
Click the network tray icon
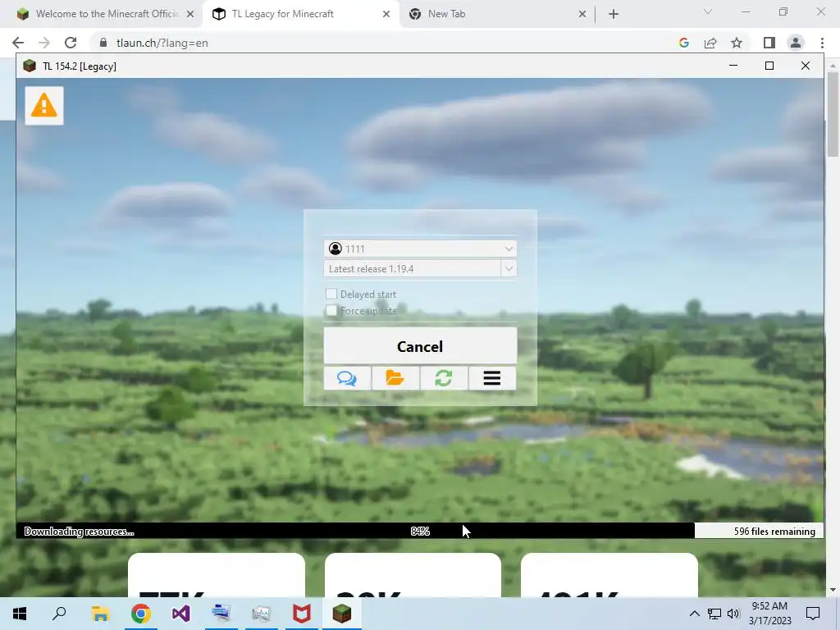[x=714, y=614]
